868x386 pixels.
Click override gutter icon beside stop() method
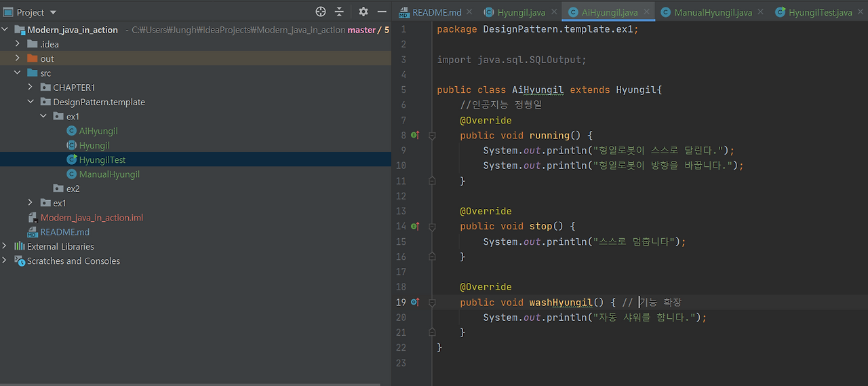click(x=415, y=227)
